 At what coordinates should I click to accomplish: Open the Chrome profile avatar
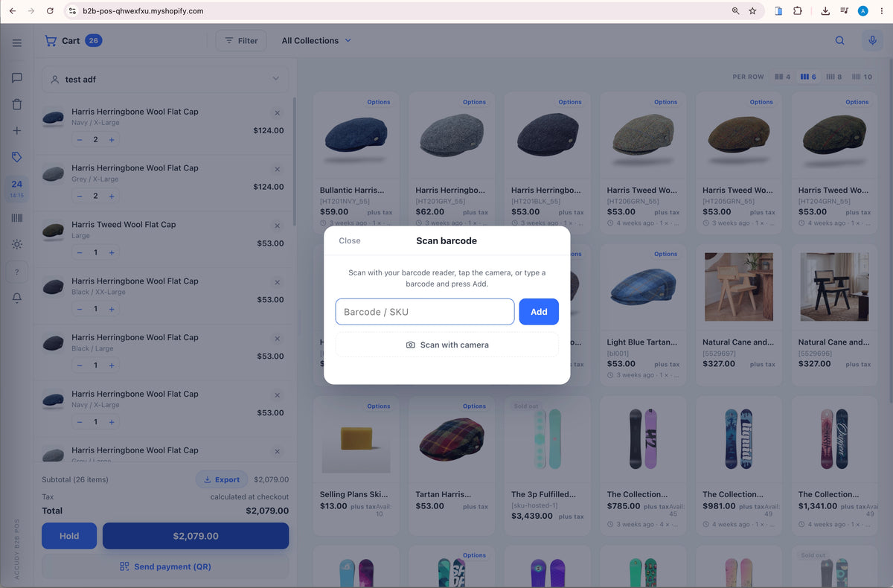[863, 11]
